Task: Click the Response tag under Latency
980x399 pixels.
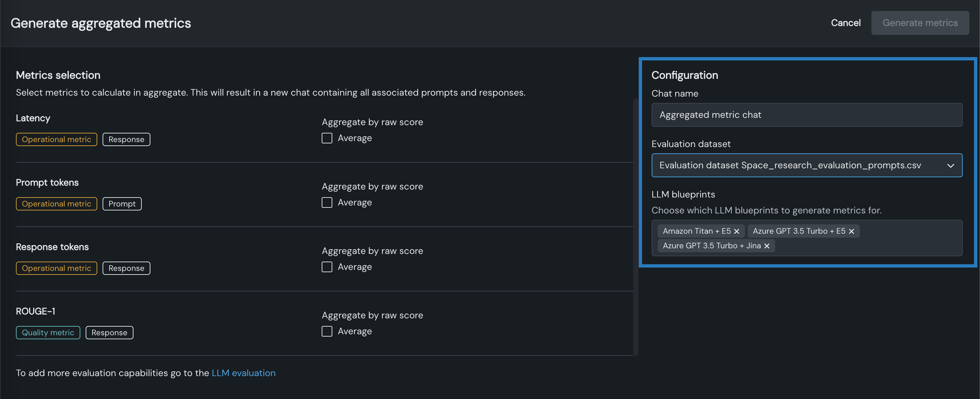Action: [x=126, y=139]
